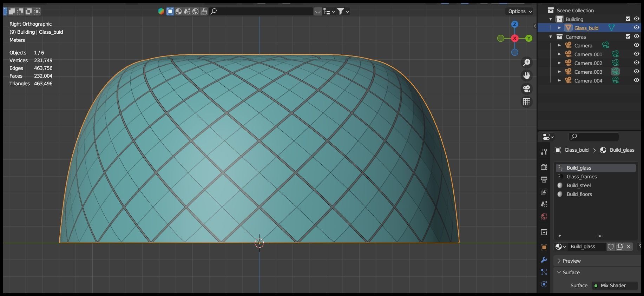Focus the properties search field
The height and width of the screenshot is (296, 644).
tap(593, 137)
